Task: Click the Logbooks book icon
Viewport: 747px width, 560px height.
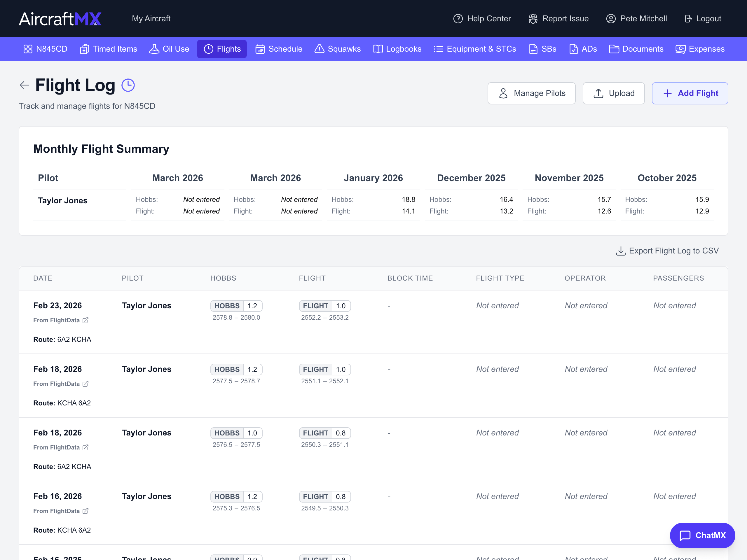Action: click(x=378, y=49)
